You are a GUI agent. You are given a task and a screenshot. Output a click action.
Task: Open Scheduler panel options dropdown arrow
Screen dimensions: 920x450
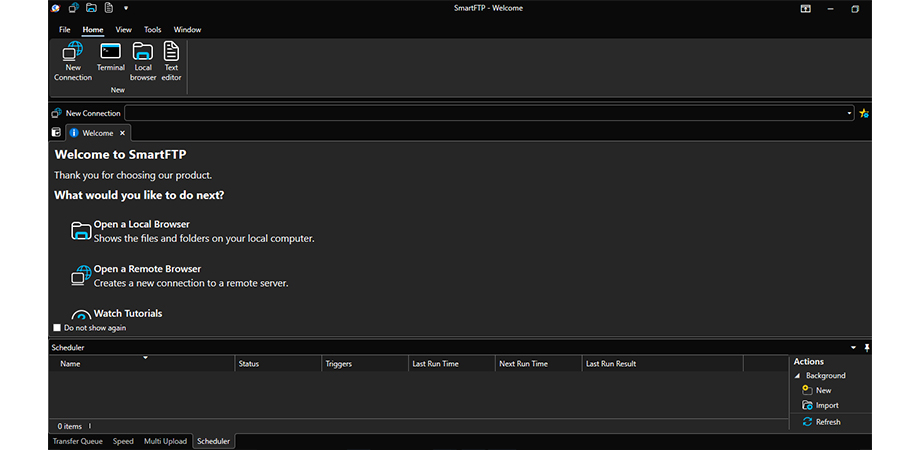tap(854, 348)
